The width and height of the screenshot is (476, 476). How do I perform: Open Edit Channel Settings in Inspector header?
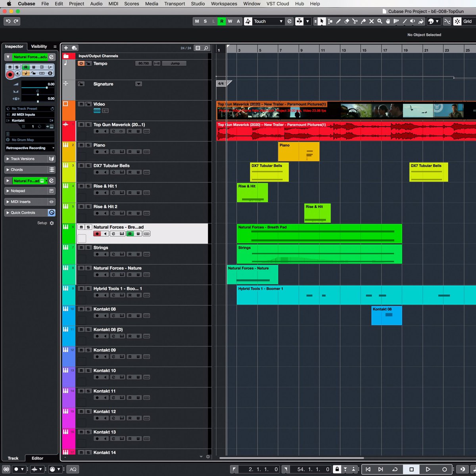pos(52,57)
